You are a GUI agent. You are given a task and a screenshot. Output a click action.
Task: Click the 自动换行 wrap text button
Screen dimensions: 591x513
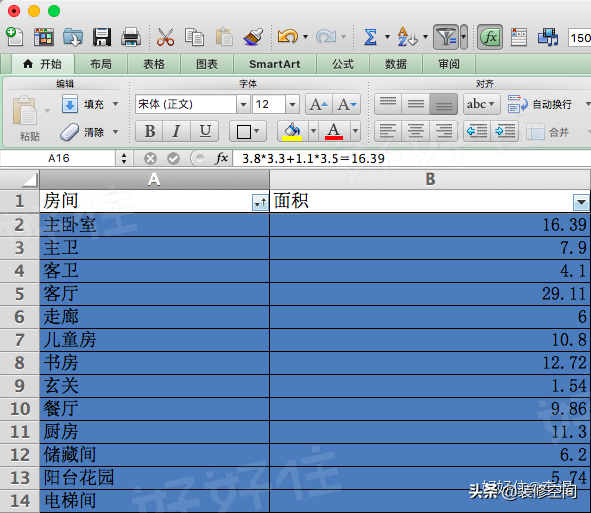tap(540, 104)
